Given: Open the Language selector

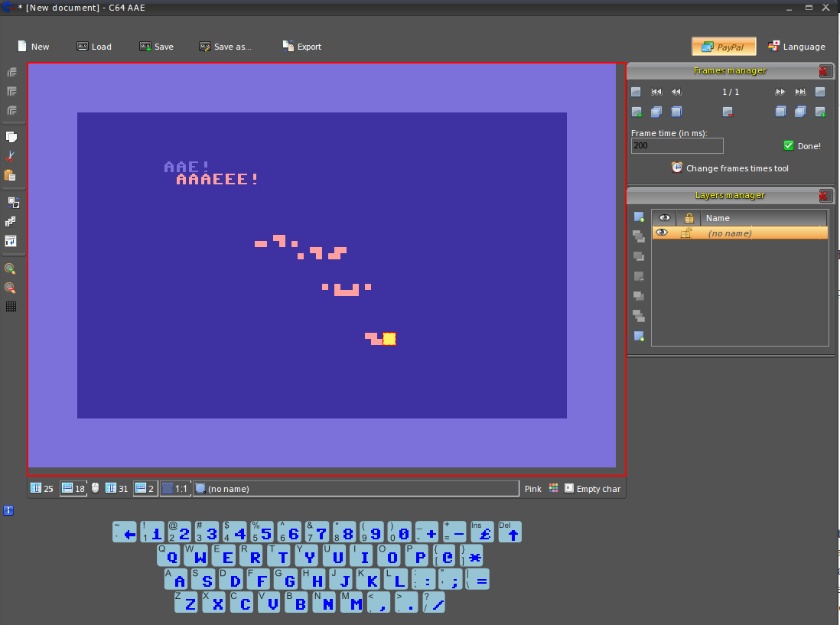Looking at the screenshot, I should pyautogui.click(x=796, y=47).
